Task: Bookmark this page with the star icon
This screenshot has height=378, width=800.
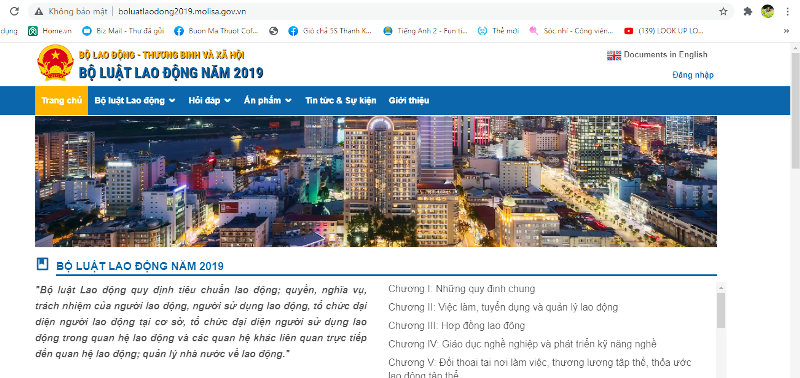Action: (723, 11)
